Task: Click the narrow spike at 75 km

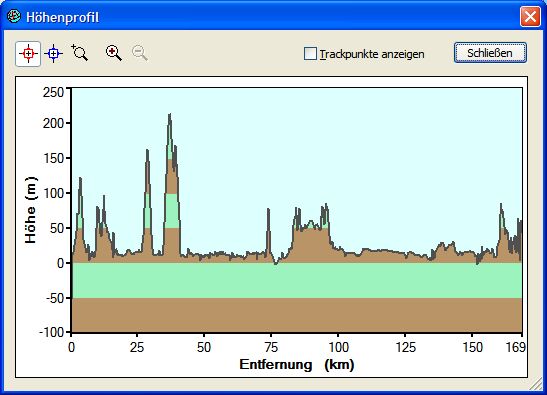Action: 268,209
